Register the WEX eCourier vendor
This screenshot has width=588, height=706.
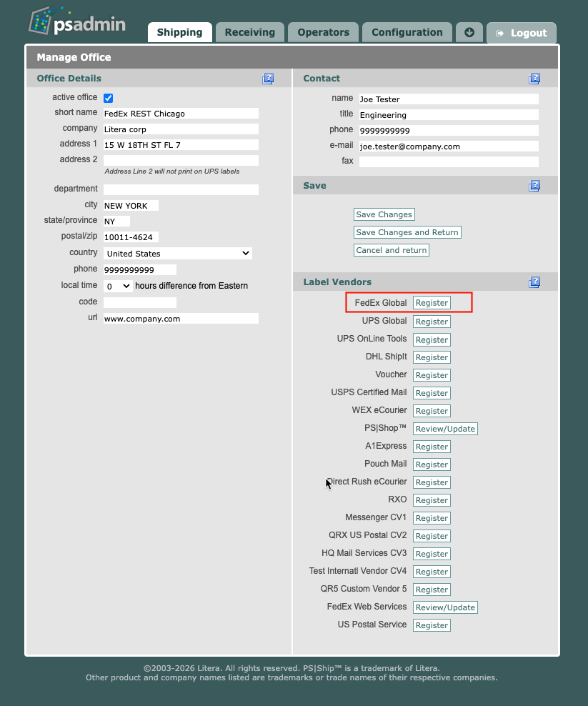coord(432,411)
